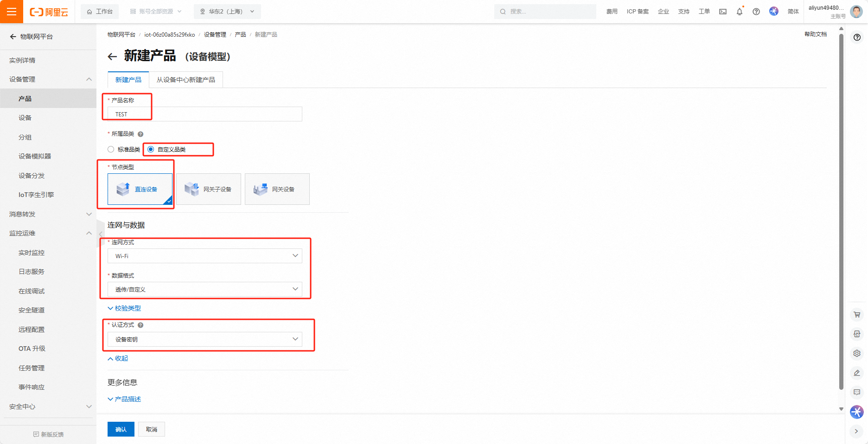This screenshot has width=868, height=444.
Task: Go back using arrow beside 新建产品 title
Action: point(112,57)
